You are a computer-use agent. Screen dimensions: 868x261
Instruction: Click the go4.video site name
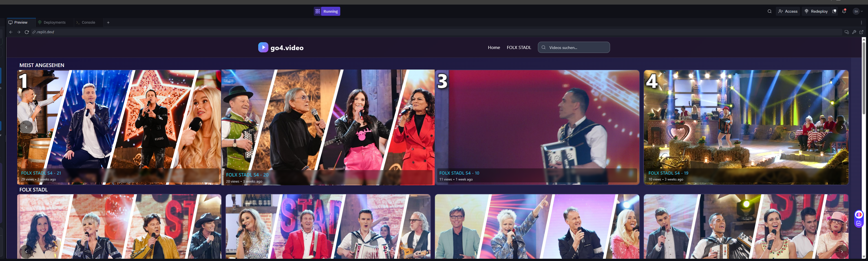[287, 48]
